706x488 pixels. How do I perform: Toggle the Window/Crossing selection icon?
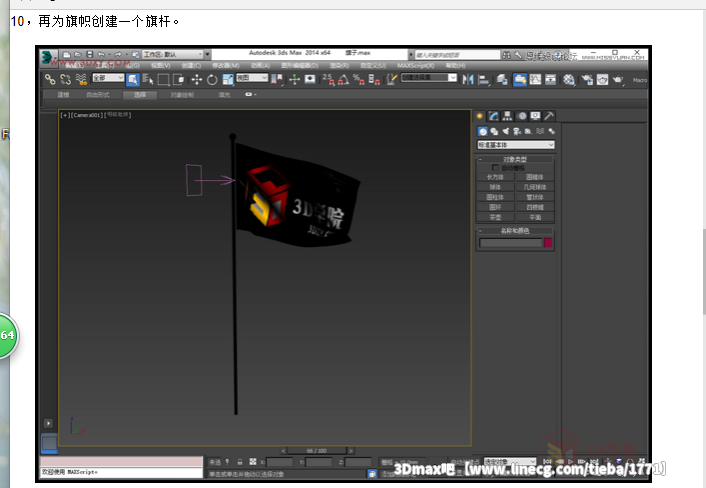pos(179,80)
